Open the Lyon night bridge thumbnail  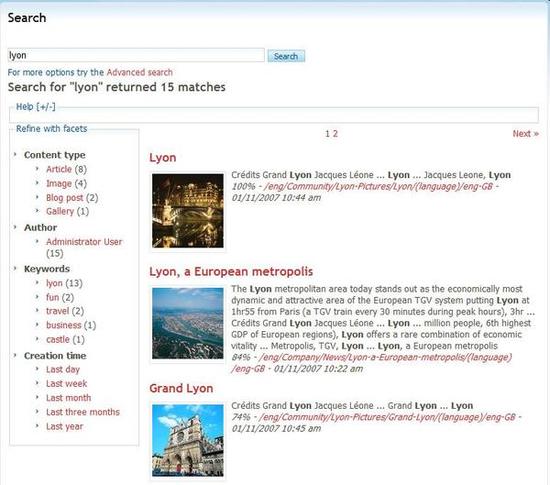188,211
